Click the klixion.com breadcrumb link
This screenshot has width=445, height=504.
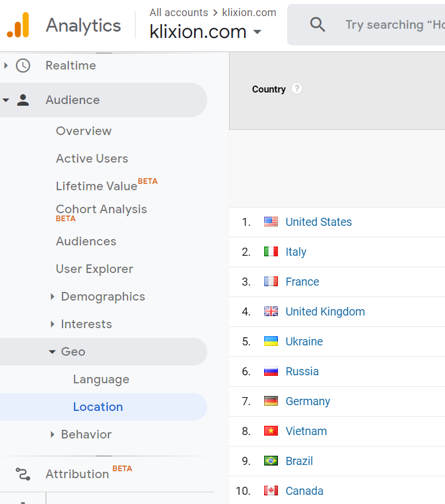(249, 13)
